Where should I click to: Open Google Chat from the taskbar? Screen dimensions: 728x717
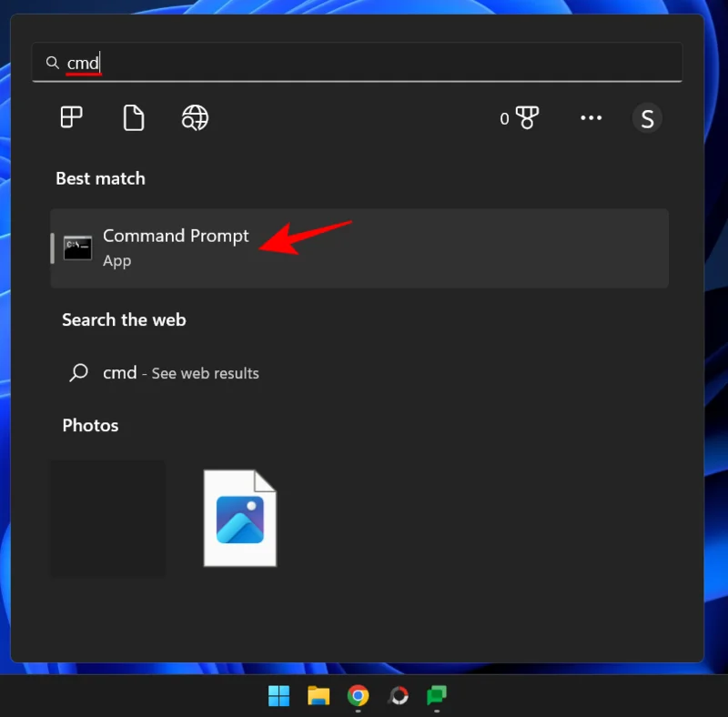pos(436,695)
